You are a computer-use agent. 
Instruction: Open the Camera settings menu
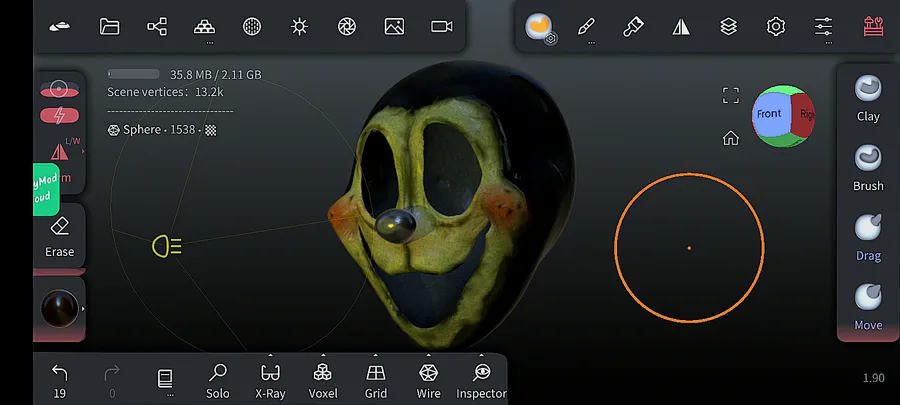[442, 26]
